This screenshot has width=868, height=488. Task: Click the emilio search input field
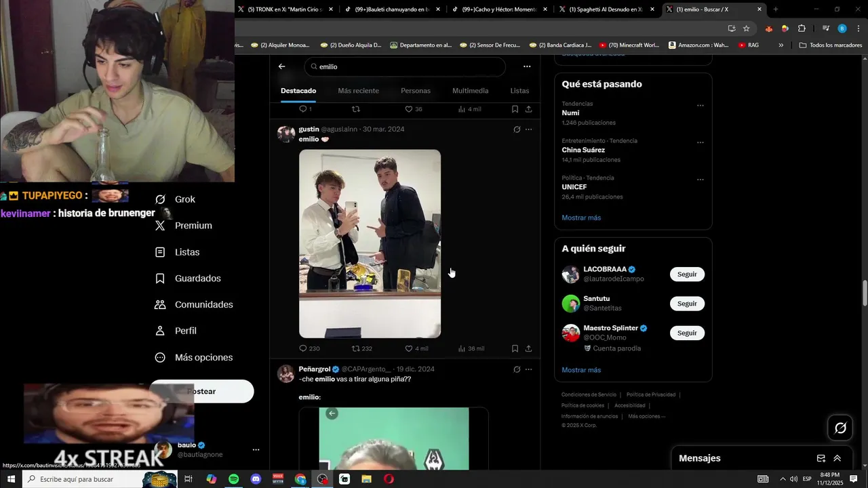pos(406,66)
